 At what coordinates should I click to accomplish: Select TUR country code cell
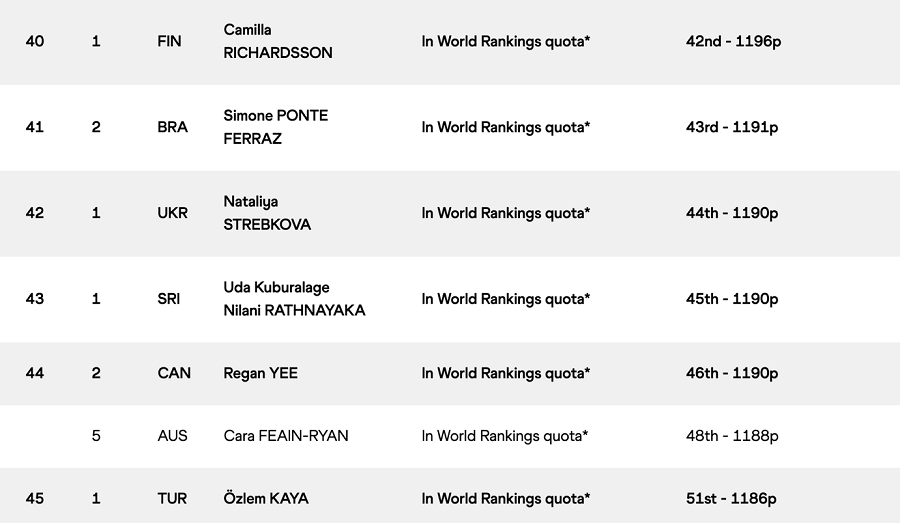172,498
